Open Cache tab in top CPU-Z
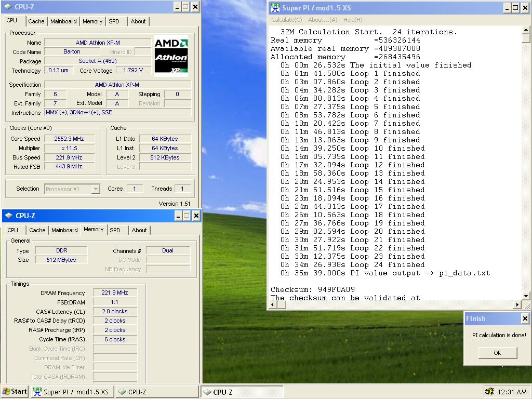 (x=36, y=21)
